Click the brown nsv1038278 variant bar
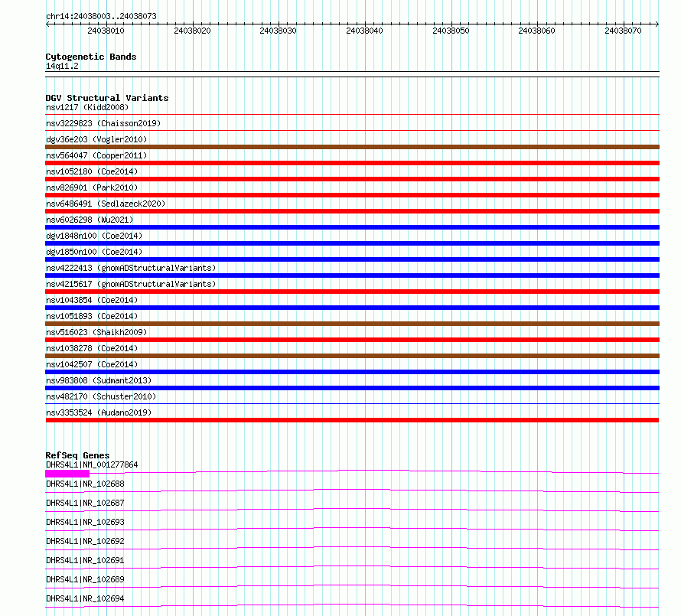This screenshot has width=681, height=616. 352,356
